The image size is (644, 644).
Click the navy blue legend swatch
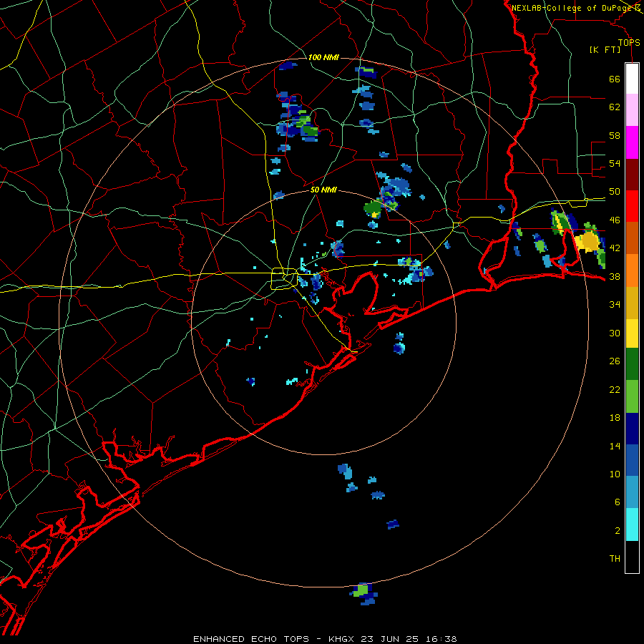[x=632, y=429]
